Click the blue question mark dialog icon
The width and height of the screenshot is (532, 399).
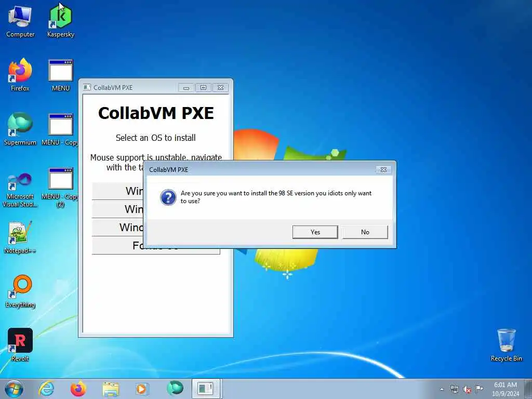coord(168,197)
